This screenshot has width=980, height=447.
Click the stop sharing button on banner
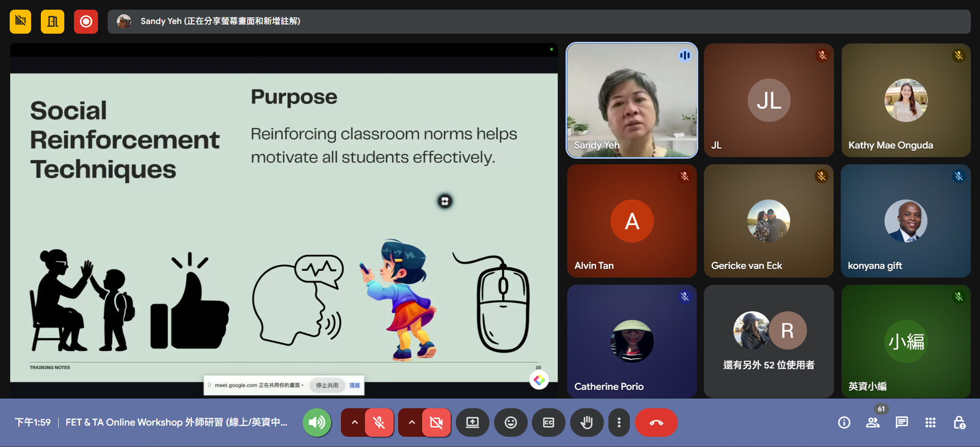tap(327, 385)
